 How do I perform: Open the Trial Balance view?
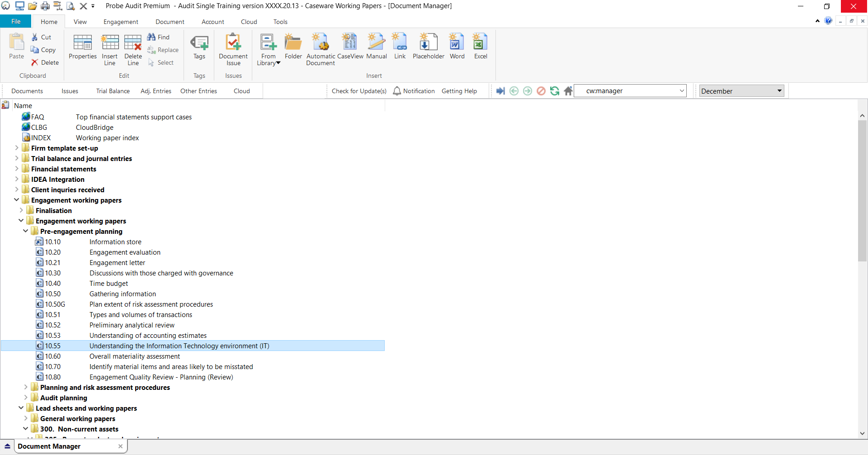113,91
